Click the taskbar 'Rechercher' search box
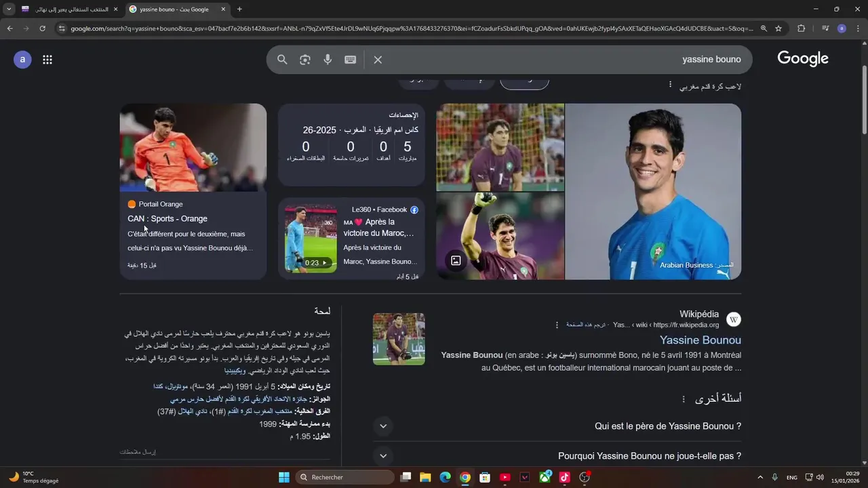868x488 pixels. pos(344,477)
